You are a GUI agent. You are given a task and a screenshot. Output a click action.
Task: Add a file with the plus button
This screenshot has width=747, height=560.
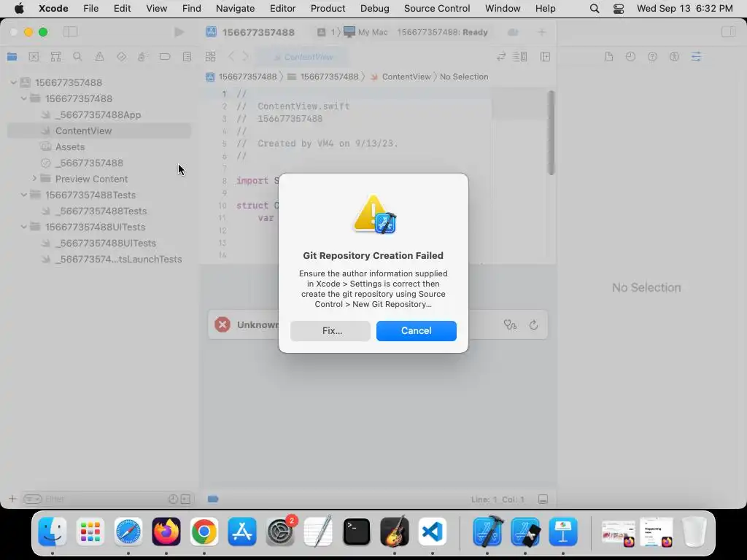point(12,499)
